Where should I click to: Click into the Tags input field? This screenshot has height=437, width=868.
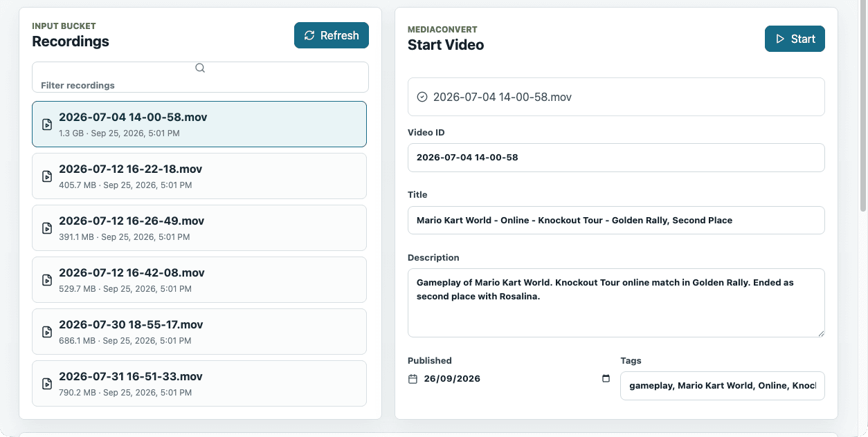coord(723,386)
